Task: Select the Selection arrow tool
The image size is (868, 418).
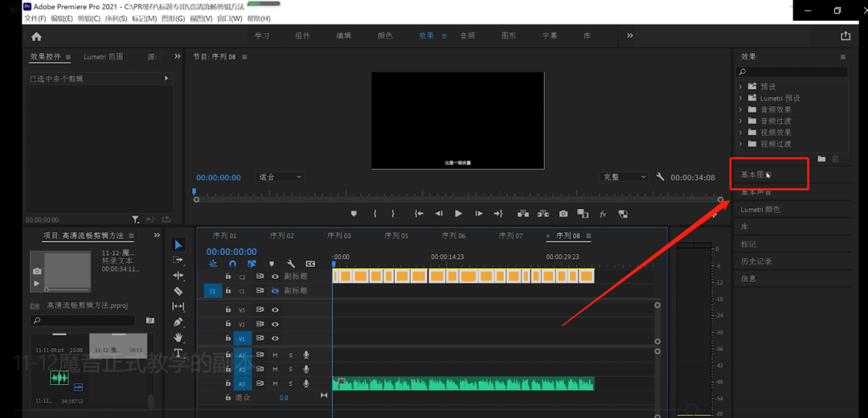Action: click(178, 244)
